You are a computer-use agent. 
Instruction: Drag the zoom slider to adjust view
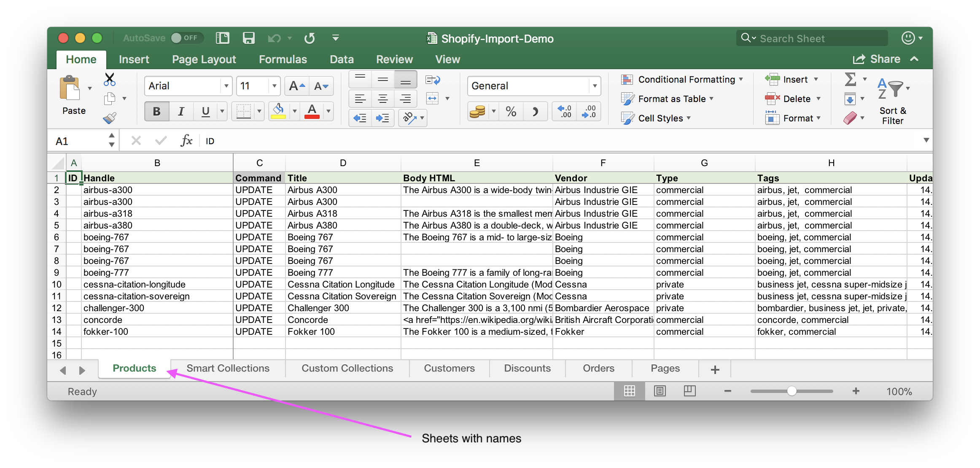point(792,391)
